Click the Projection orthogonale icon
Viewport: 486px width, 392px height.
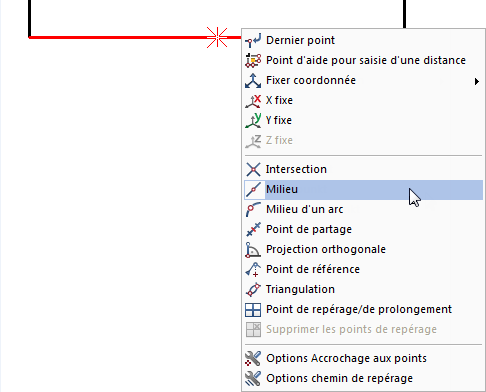(253, 249)
